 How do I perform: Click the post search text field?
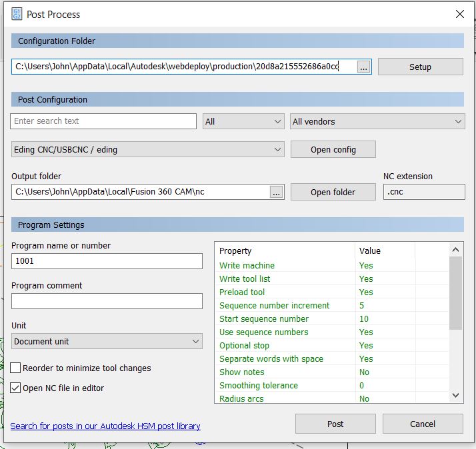coord(103,121)
